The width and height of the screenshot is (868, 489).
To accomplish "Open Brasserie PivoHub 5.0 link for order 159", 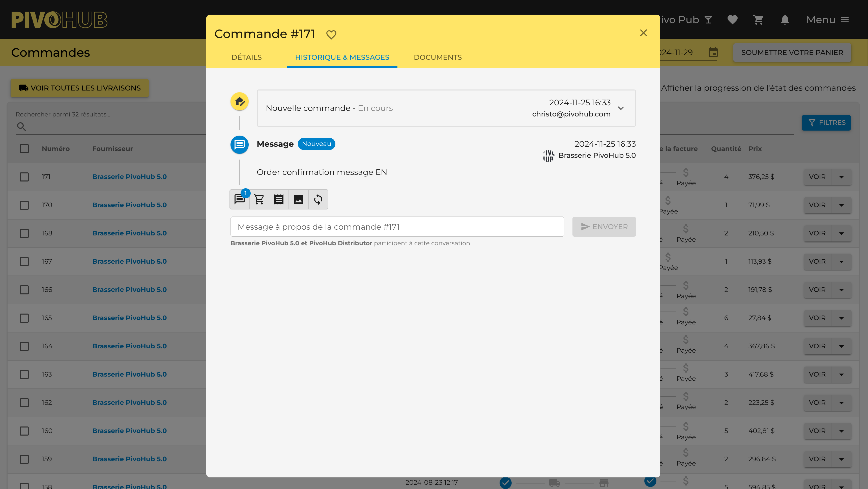I will 129,459.
